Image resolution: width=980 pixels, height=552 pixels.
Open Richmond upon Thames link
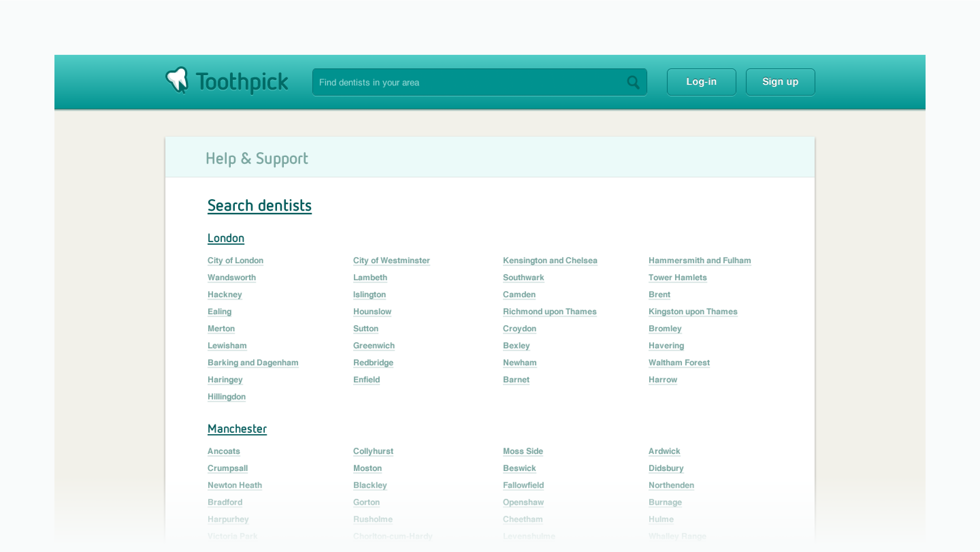click(549, 311)
